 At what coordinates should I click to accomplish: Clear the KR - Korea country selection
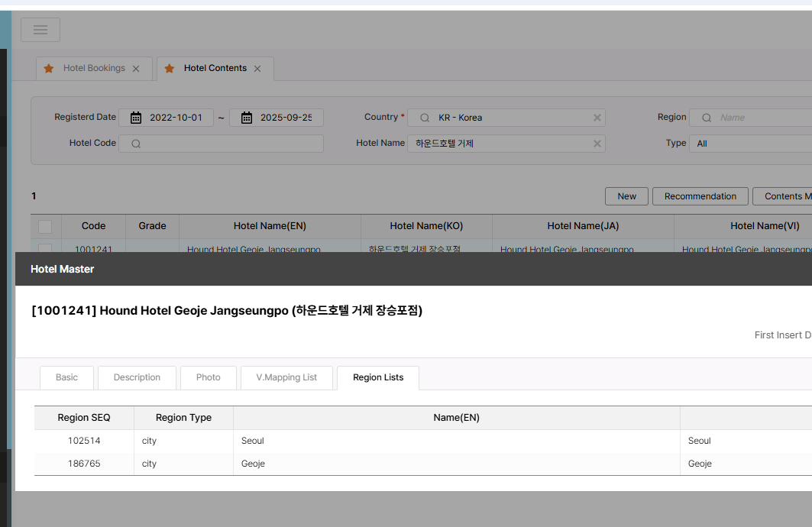[x=597, y=118]
